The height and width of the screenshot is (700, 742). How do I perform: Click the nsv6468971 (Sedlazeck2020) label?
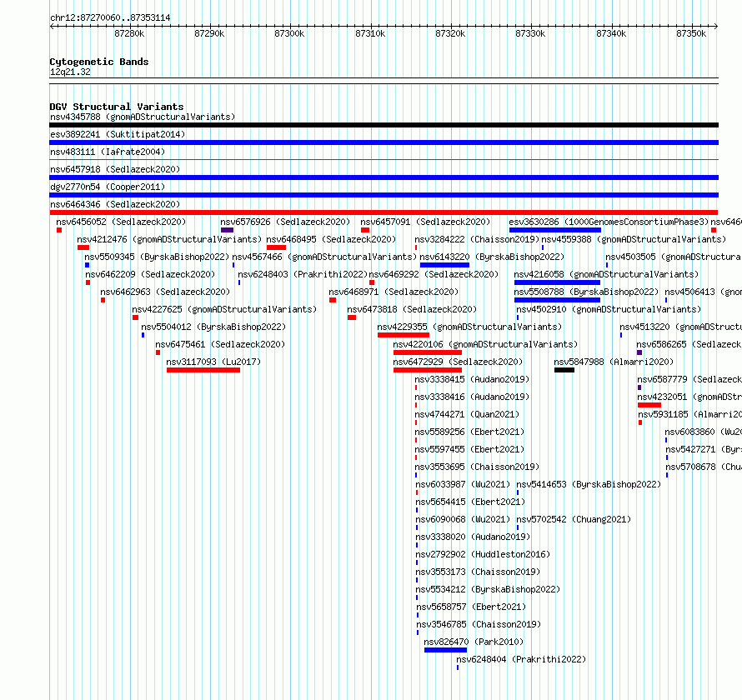(x=394, y=292)
